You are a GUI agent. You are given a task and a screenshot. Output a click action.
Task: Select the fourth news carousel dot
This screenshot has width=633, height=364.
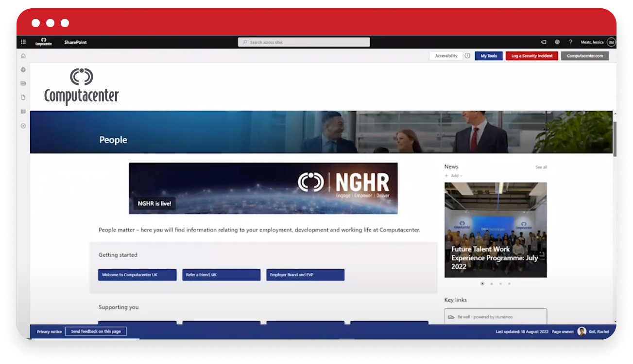[x=509, y=283]
